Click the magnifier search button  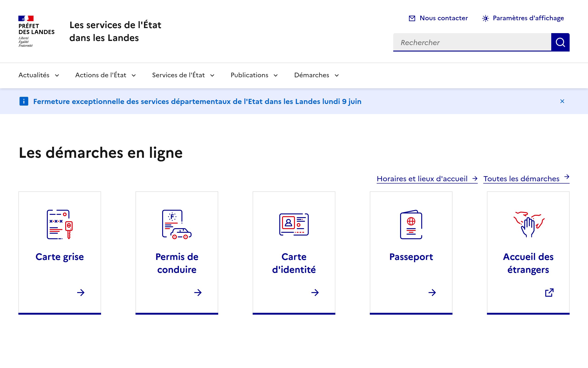pyautogui.click(x=560, y=42)
